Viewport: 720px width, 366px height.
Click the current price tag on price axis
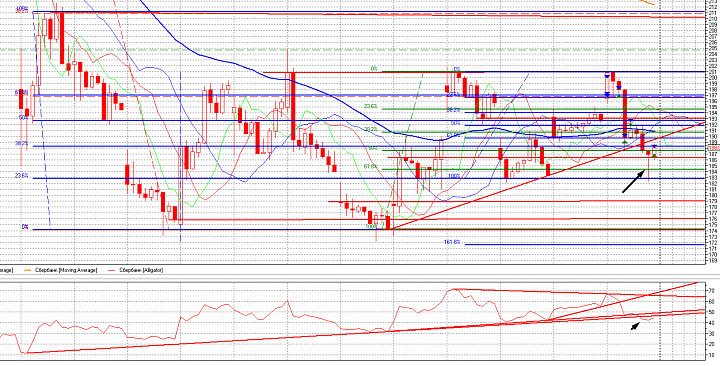click(714, 148)
